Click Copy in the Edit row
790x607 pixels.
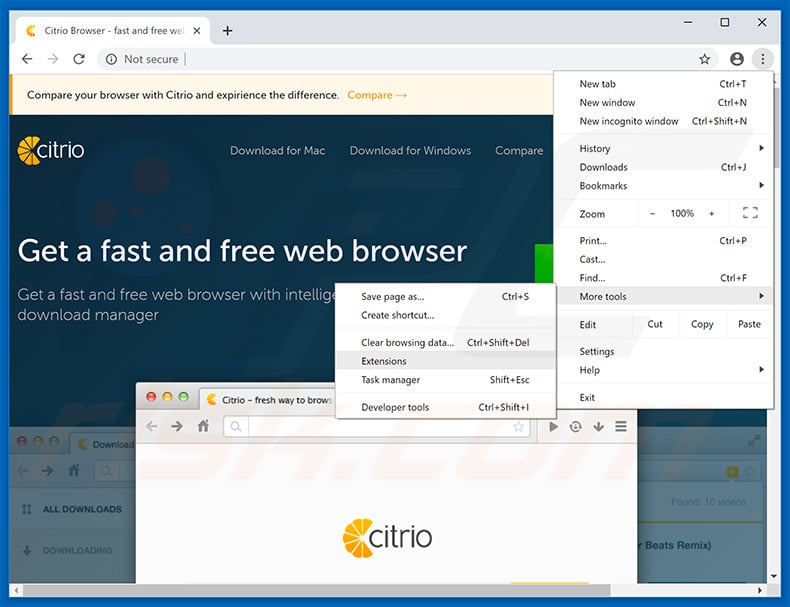coord(702,324)
